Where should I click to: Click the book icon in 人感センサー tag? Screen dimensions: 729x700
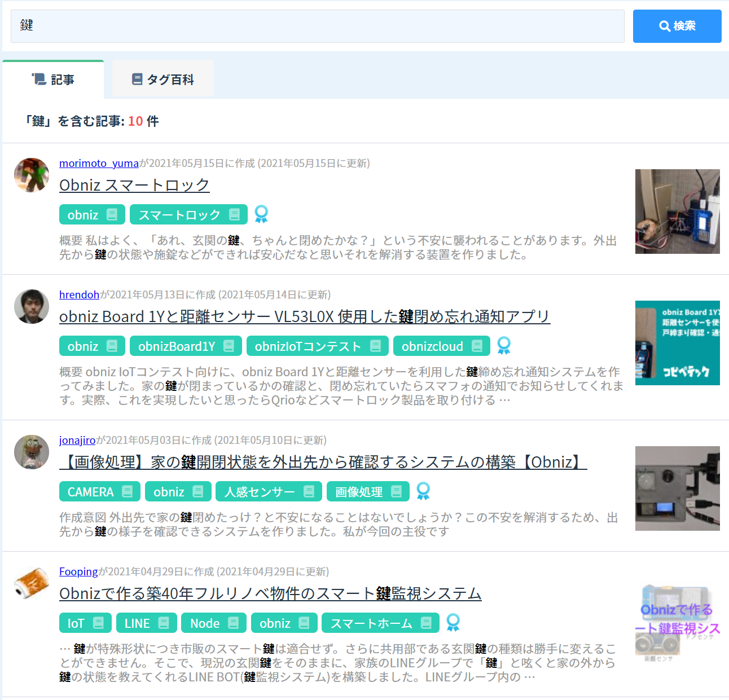point(309,492)
